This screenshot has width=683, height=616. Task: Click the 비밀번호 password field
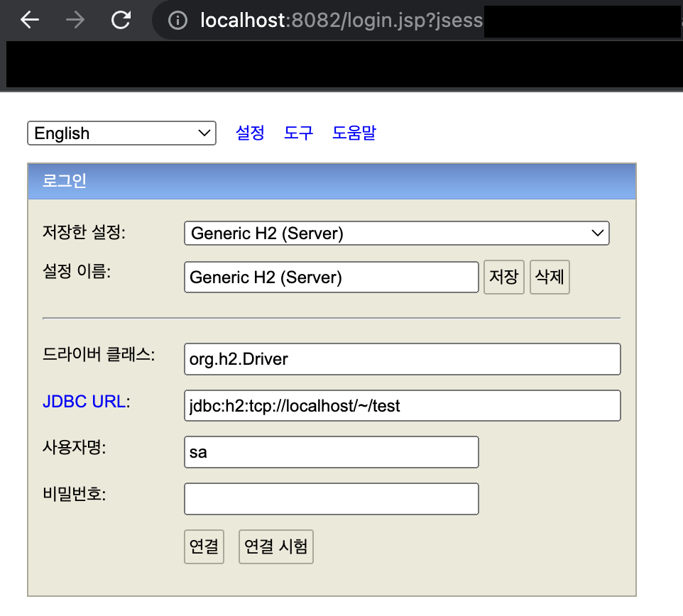[x=331, y=498]
